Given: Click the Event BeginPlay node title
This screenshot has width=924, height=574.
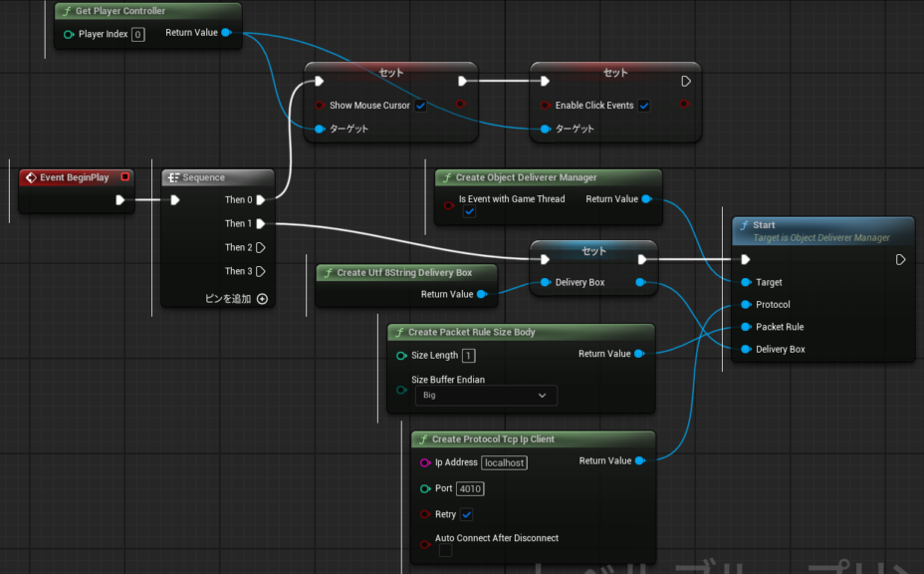Looking at the screenshot, I should 75,177.
